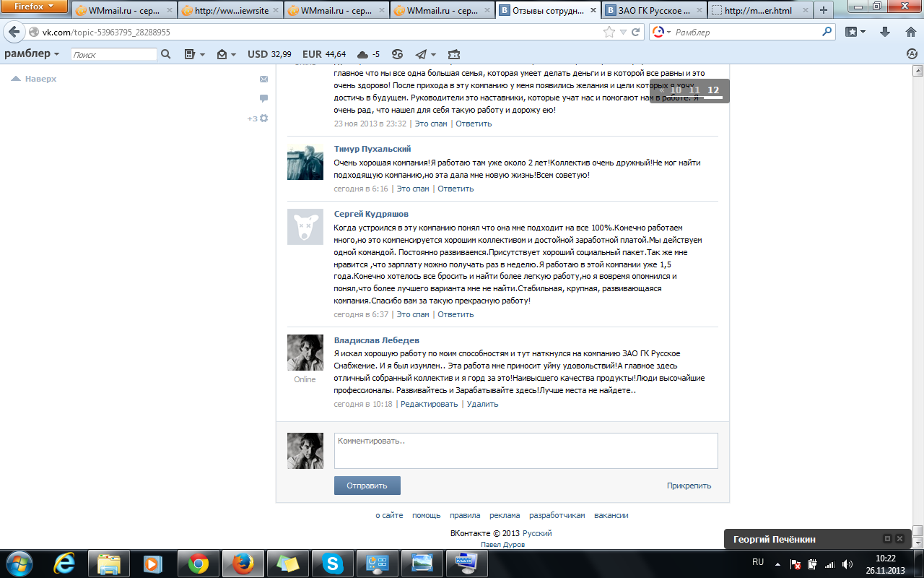Open the paper plane travel dropdown
The image size is (924, 578).
(426, 54)
